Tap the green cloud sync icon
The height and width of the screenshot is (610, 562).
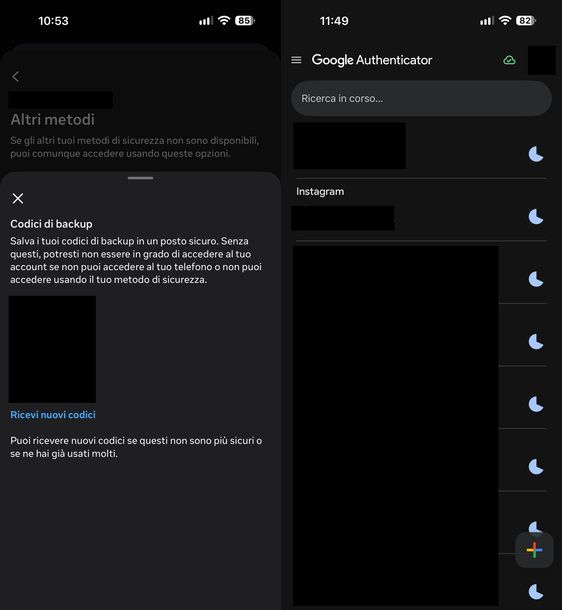coord(509,60)
